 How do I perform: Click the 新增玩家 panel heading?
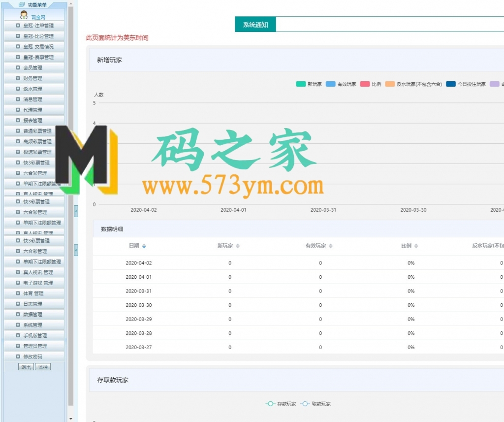pos(110,60)
